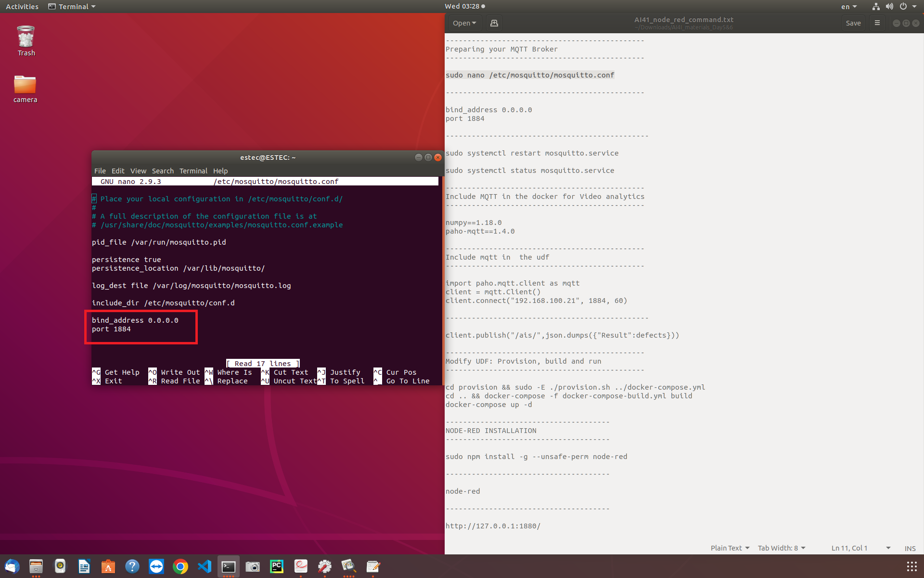Open gedit hamburger menu

point(877,23)
